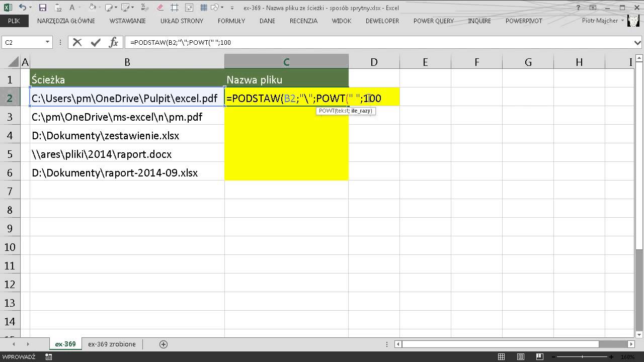This screenshot has width=644, height=362.
Task: Click the font size 12 toolbar icon
Action: 58,8
